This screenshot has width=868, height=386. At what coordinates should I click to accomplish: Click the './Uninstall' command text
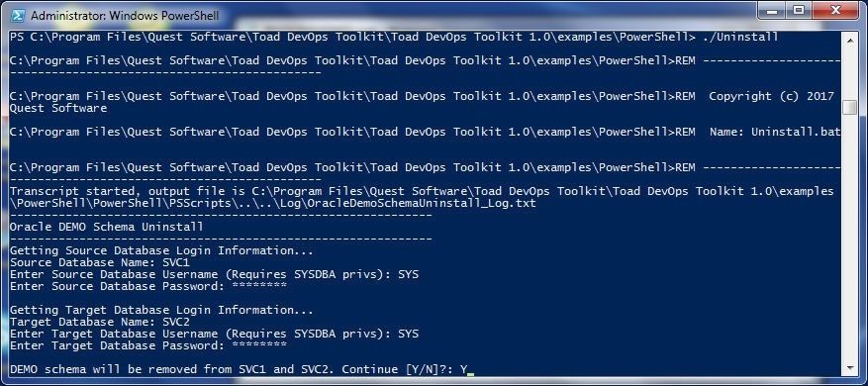740,37
